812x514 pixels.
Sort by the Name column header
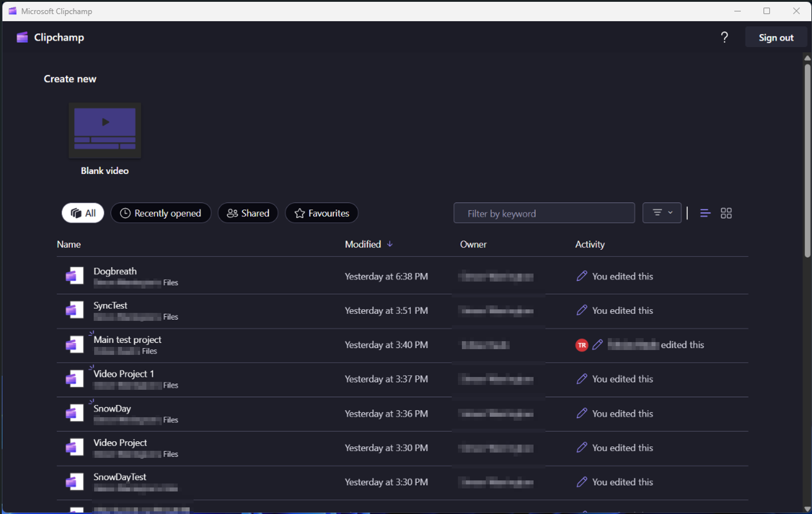coord(69,244)
